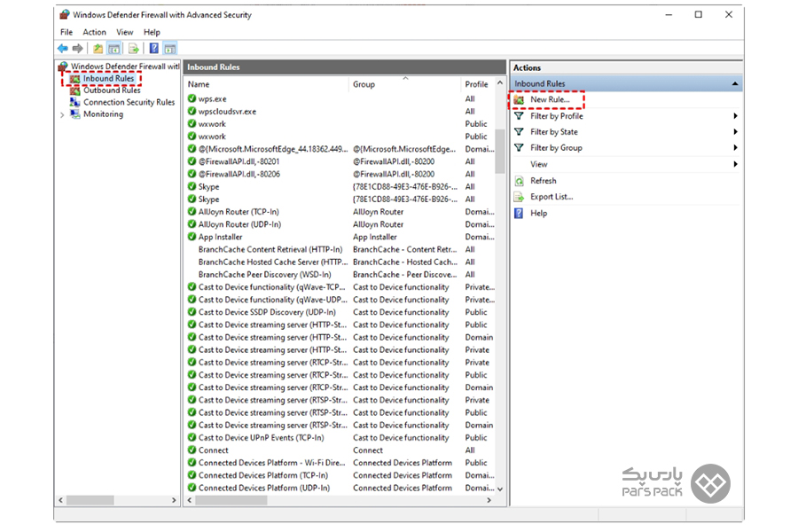Image resolution: width=798 pixels, height=532 pixels.
Task: Click the Export List icon in Actions
Action: (x=519, y=197)
